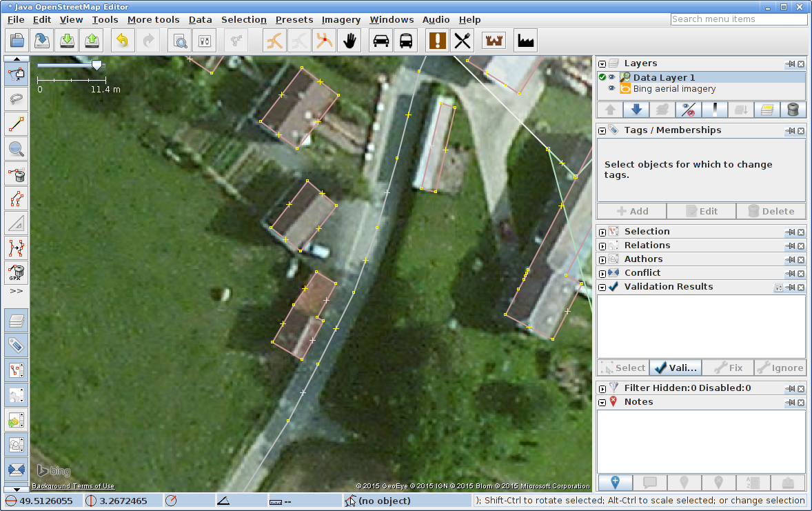Open the Imagery menu
812x511 pixels.
[x=341, y=19]
